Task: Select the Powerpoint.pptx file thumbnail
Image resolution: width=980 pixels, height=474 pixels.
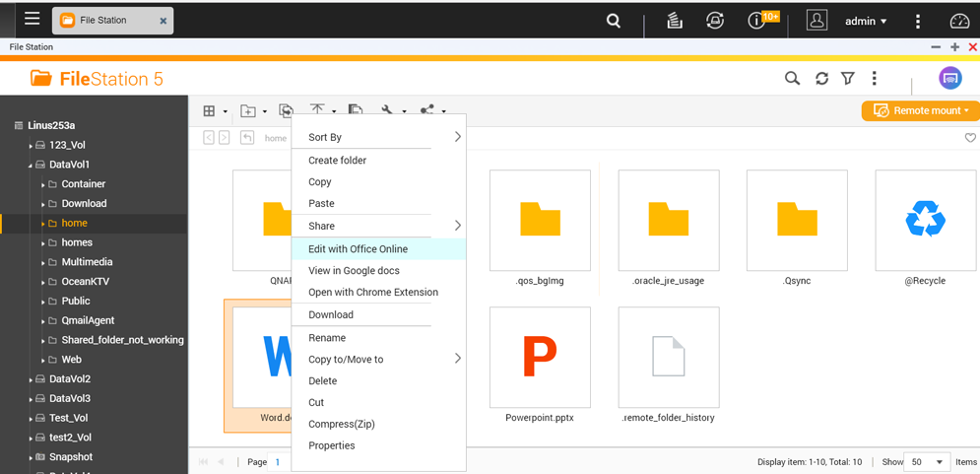Action: [540, 357]
